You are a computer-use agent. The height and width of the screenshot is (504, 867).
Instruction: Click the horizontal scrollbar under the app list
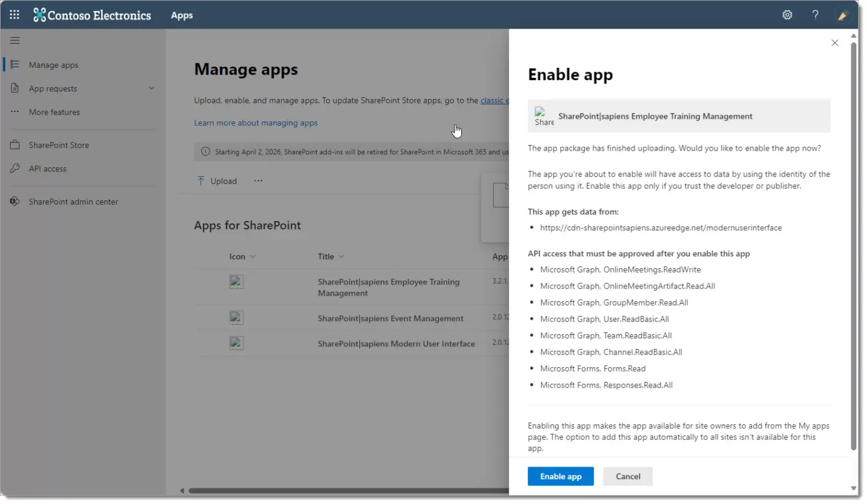tap(349, 491)
